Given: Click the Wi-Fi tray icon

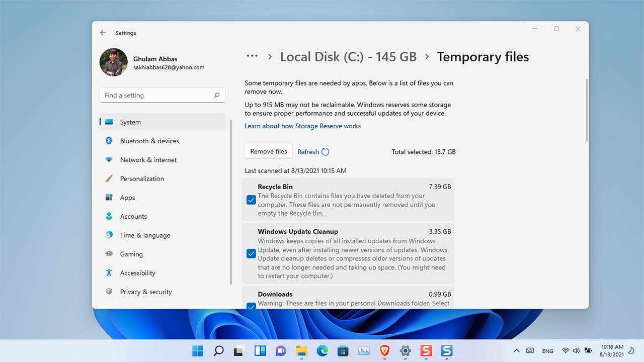Looking at the screenshot, I should pyautogui.click(x=566, y=351).
